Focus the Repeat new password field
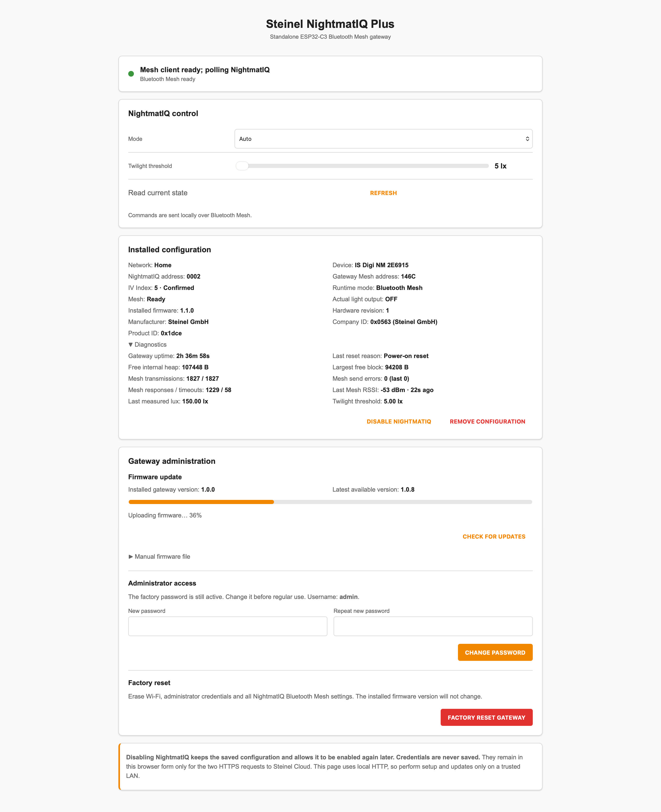This screenshot has width=661, height=812. tap(433, 626)
